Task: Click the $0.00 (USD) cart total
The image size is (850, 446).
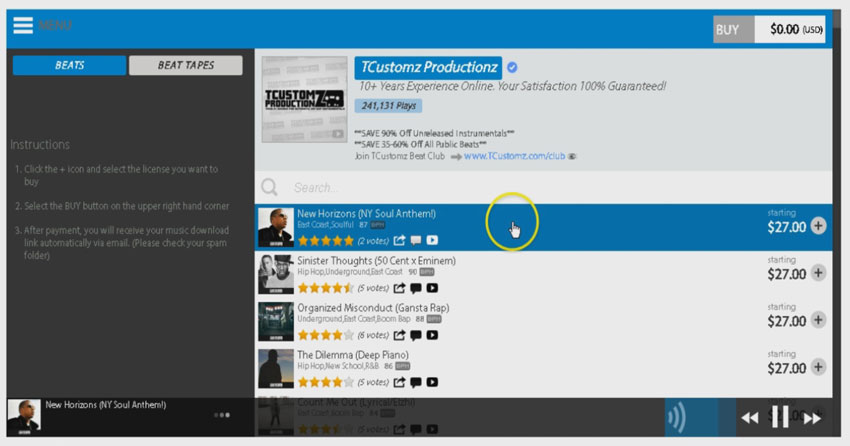Action: click(790, 29)
